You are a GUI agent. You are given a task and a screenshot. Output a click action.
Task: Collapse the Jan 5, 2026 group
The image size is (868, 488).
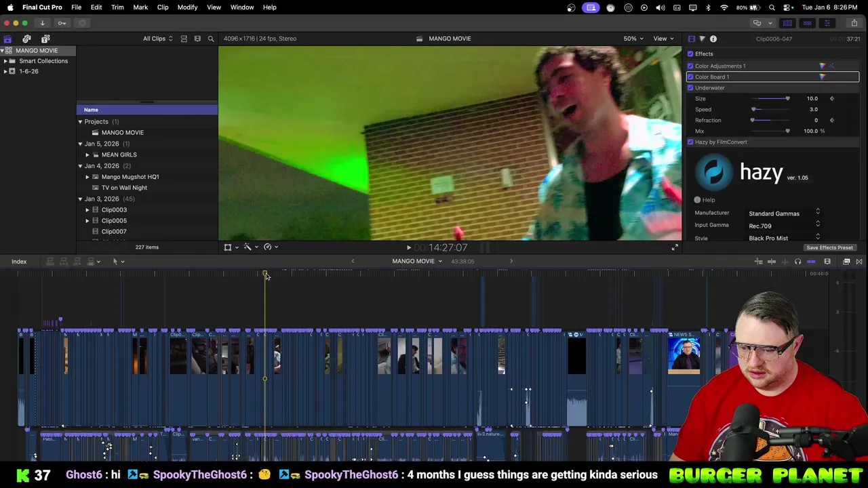[x=80, y=144]
